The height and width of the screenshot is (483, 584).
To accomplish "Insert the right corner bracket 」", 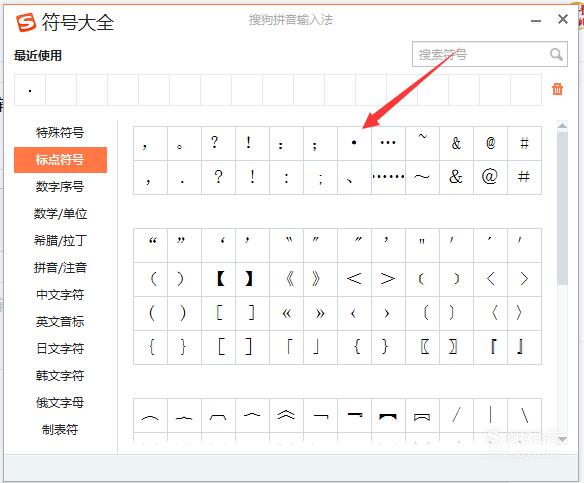I will tap(320, 347).
